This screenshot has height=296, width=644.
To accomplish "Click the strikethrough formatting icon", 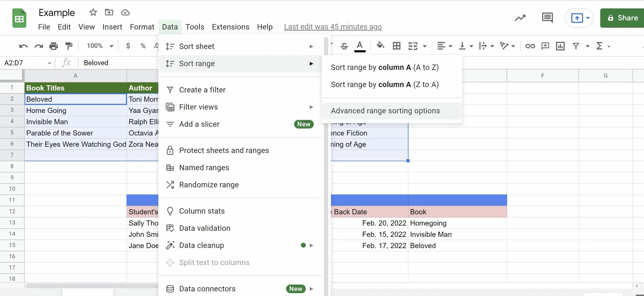I will [x=344, y=46].
